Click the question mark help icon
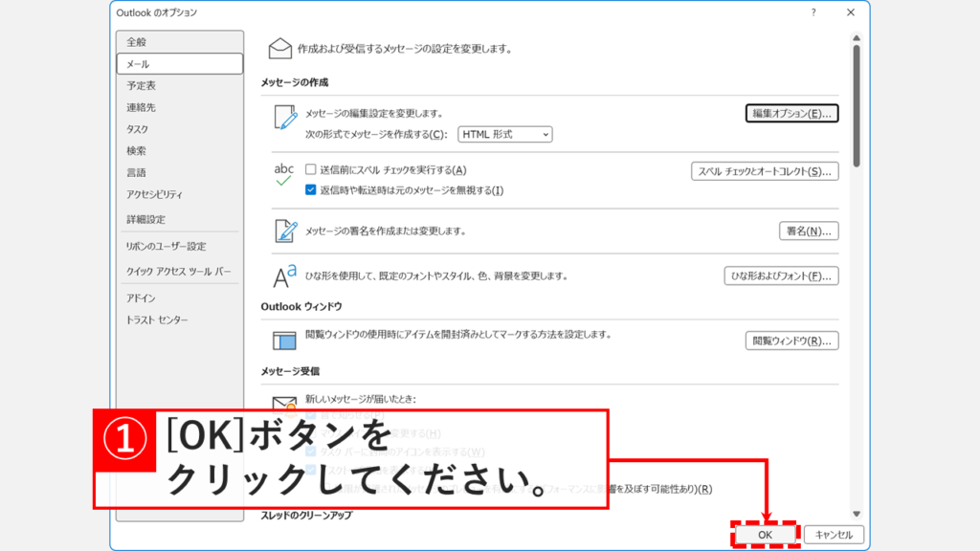The width and height of the screenshot is (980, 551). (813, 13)
